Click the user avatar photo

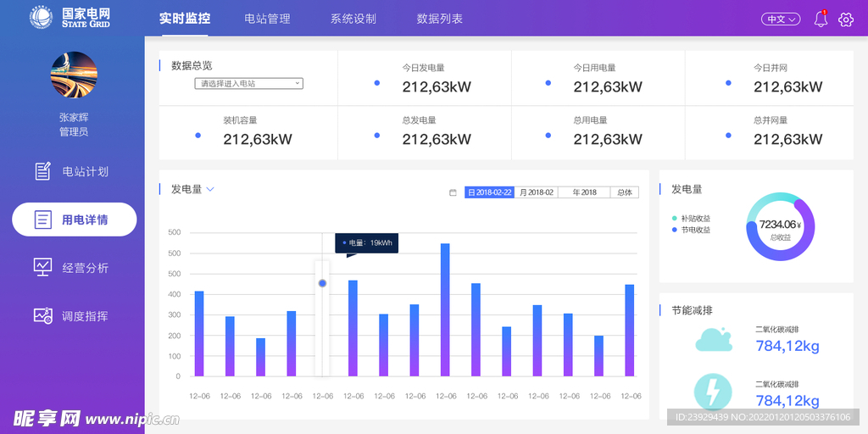[x=74, y=75]
